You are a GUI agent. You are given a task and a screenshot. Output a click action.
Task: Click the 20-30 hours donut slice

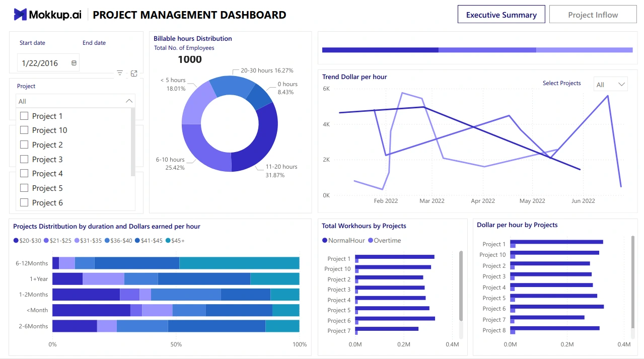pyautogui.click(x=232, y=85)
